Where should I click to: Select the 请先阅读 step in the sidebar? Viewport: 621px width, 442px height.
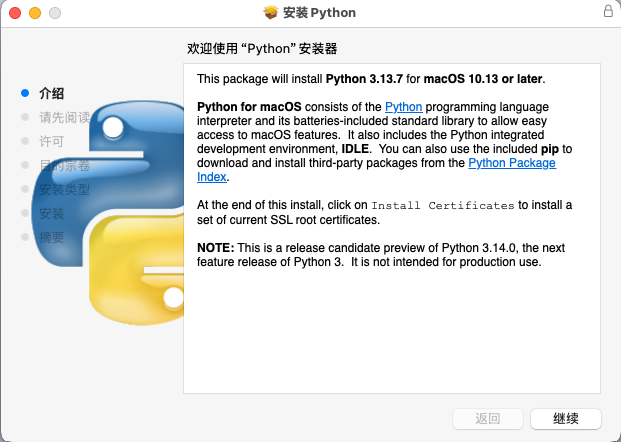coord(64,117)
